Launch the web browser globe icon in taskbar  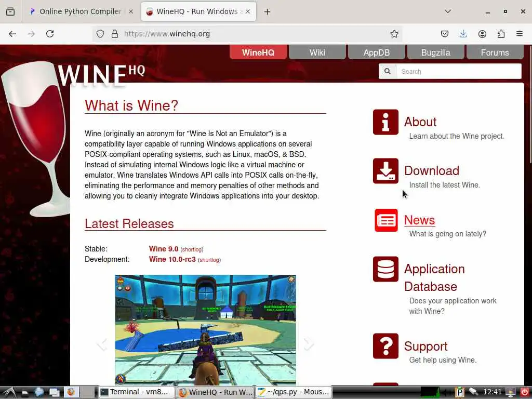(39, 393)
